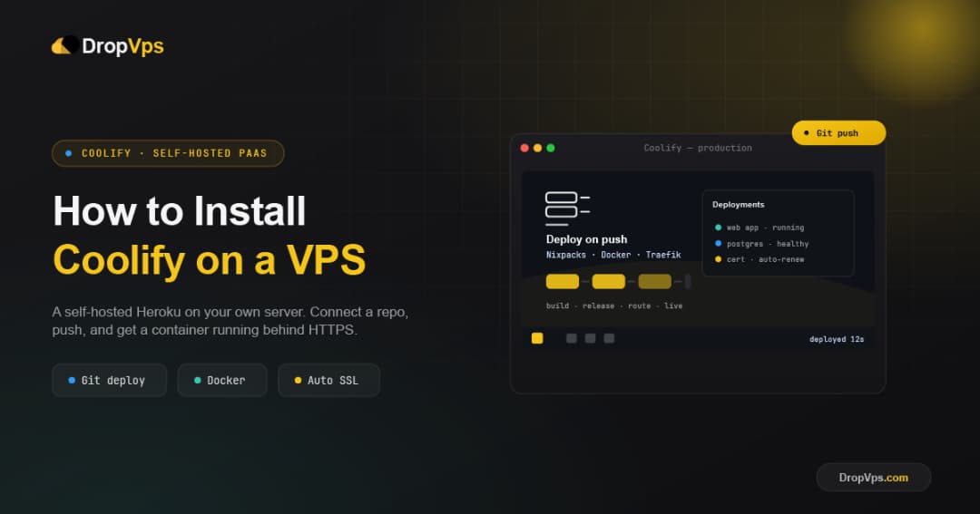Click the DropVps logo icon
Viewport: 980px width, 514px height.
[x=65, y=45]
